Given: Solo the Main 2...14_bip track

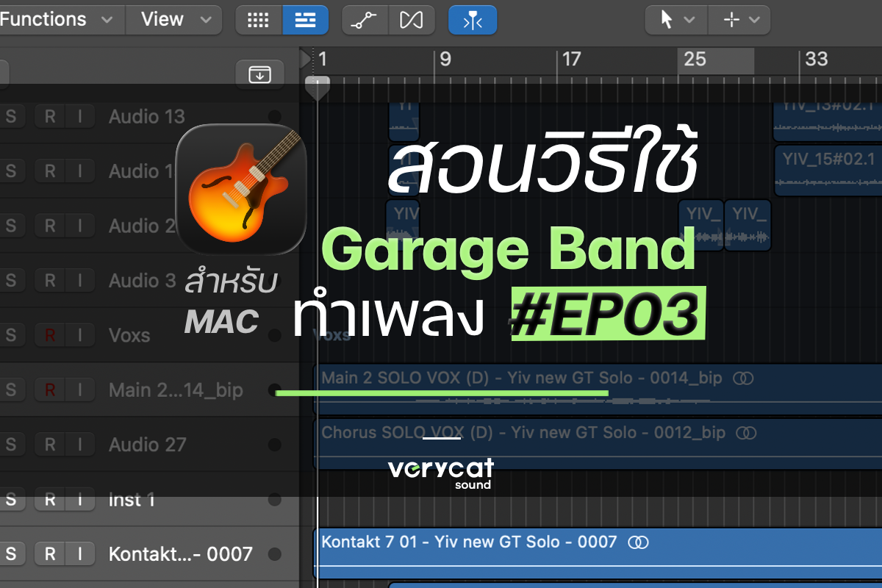Looking at the screenshot, I should click(x=11, y=390).
